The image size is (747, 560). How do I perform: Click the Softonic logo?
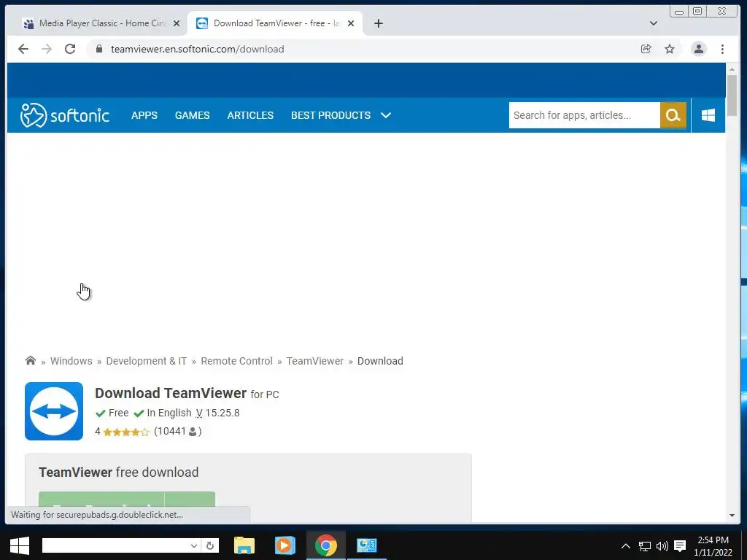[65, 115]
